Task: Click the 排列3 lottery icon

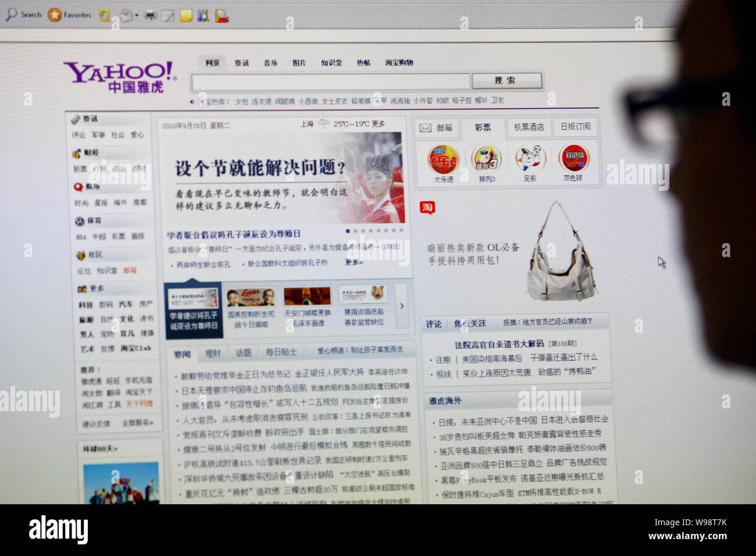Action: point(487,159)
